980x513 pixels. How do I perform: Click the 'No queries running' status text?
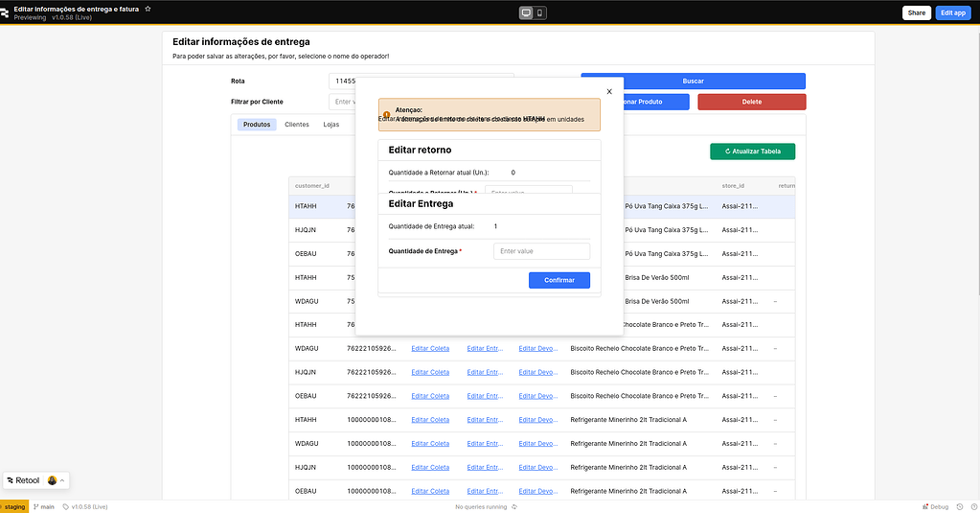coord(481,506)
